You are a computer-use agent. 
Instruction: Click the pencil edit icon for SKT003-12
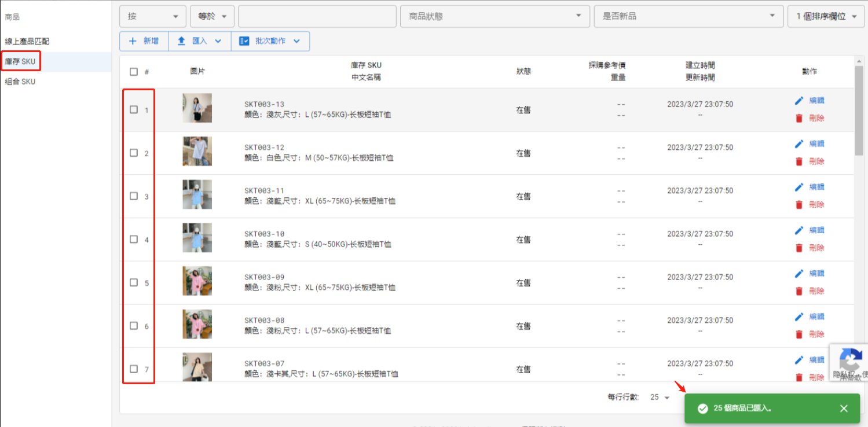click(799, 144)
